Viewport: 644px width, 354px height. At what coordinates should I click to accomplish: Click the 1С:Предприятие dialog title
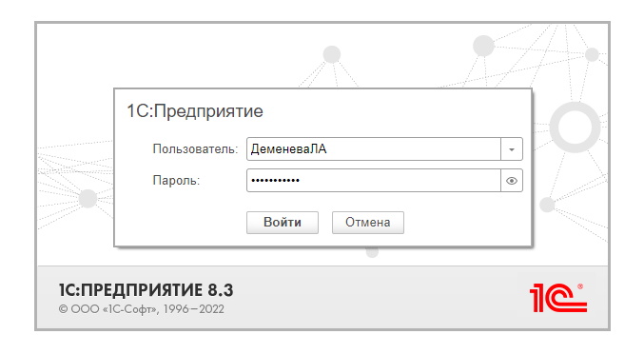point(195,111)
